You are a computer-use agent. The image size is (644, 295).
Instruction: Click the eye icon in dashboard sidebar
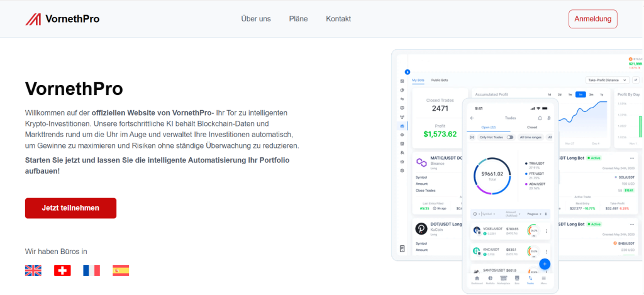pos(402,135)
